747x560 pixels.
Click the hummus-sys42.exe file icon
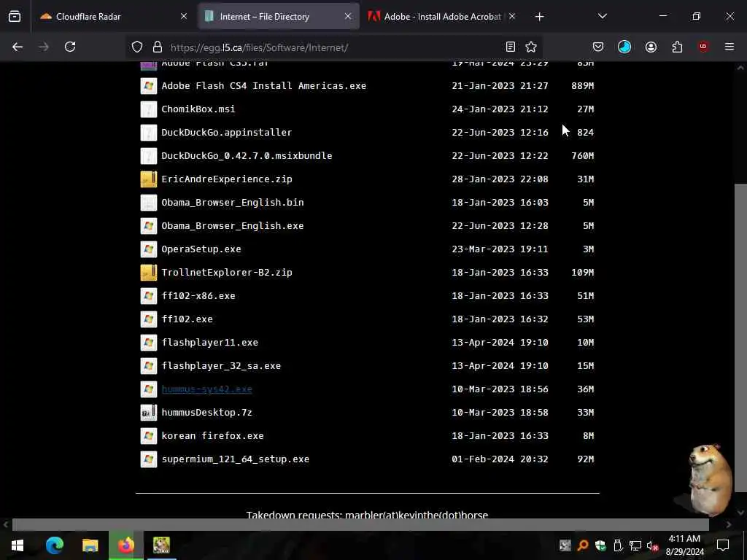click(x=149, y=389)
